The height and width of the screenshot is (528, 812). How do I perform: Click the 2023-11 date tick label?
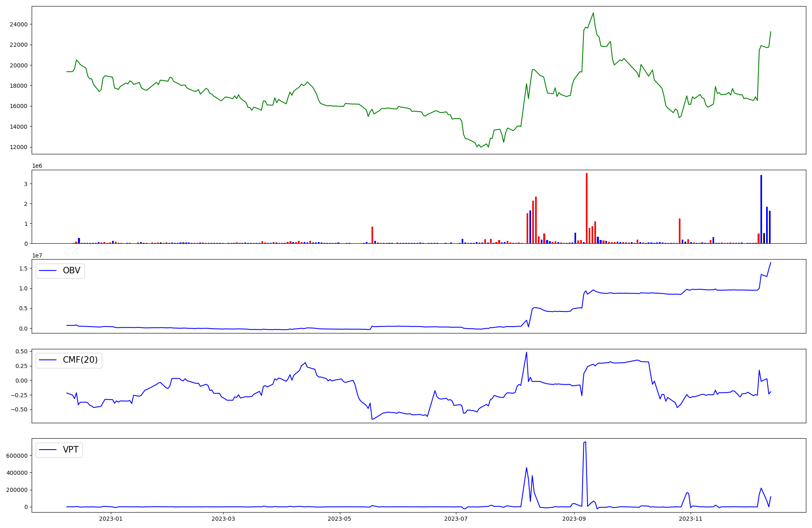[691, 519]
